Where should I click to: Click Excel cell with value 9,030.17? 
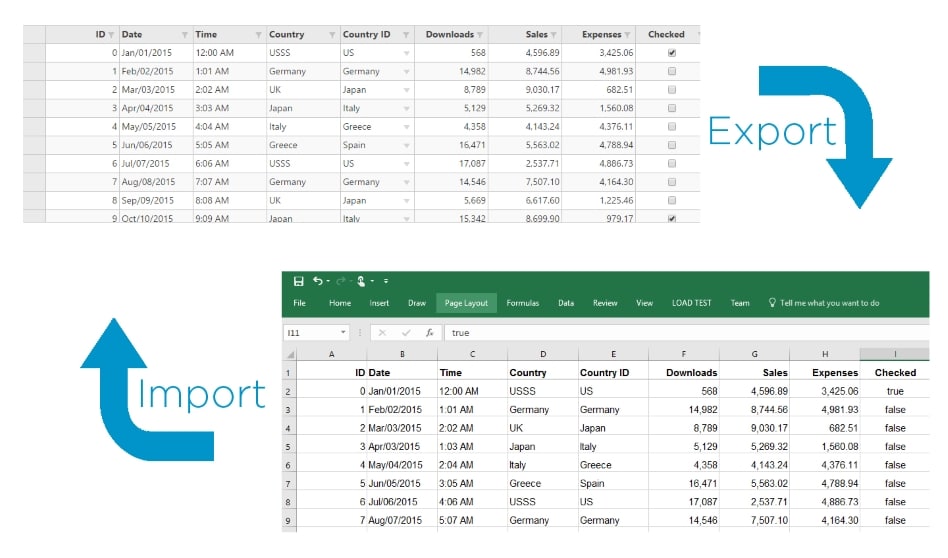click(x=755, y=428)
